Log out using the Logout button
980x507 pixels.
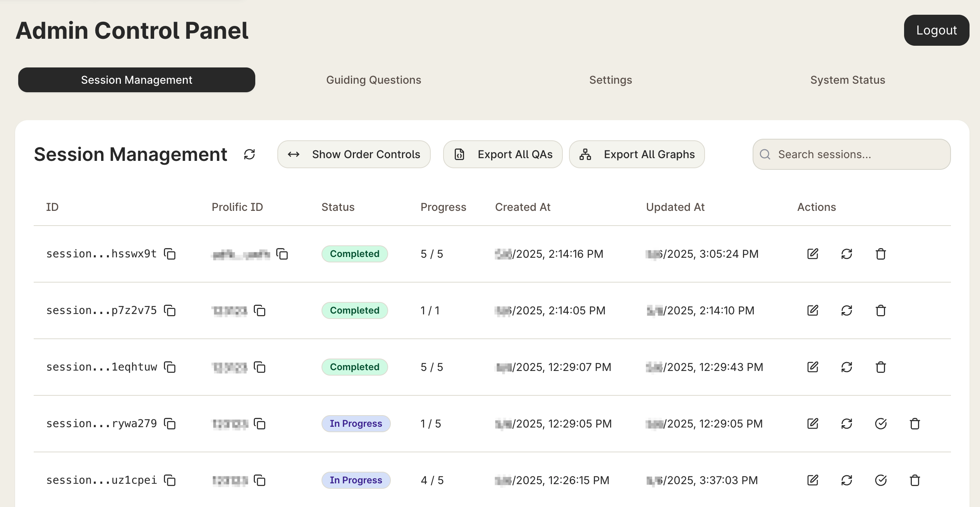(936, 30)
